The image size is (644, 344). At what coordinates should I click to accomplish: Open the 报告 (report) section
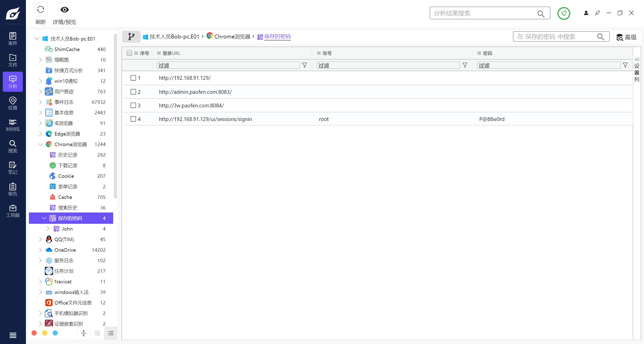[13, 189]
